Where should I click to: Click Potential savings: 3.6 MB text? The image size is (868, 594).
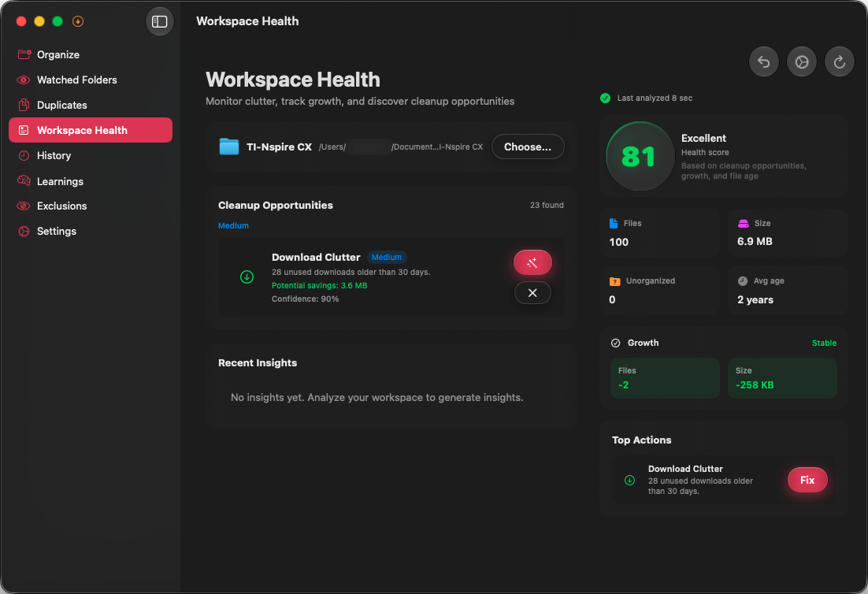click(320, 286)
